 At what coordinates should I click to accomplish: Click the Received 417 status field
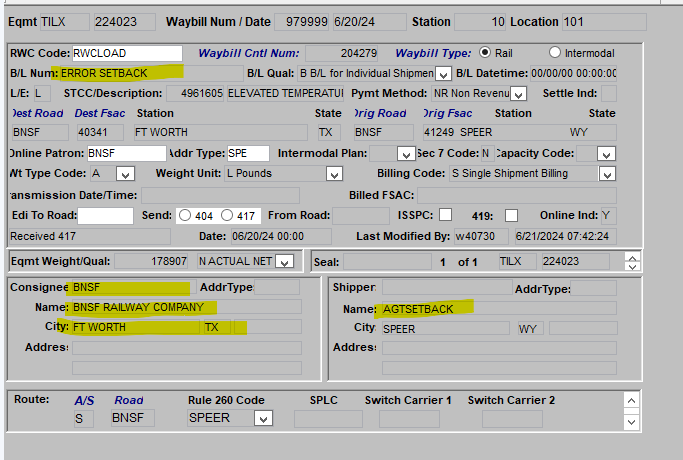(90, 237)
